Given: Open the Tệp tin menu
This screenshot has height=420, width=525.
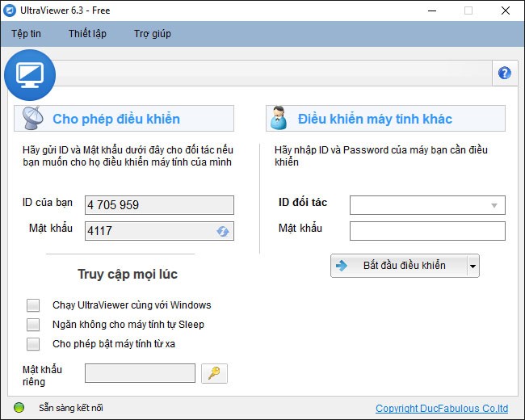Looking at the screenshot, I should coord(26,34).
